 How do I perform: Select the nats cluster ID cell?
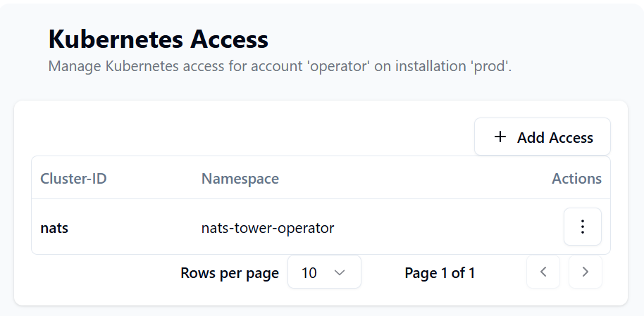54,228
